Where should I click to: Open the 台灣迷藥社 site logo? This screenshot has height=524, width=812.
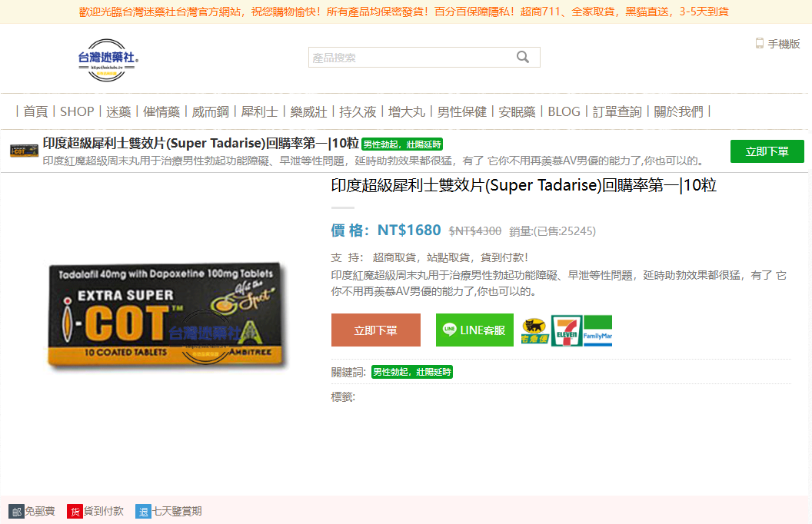[x=107, y=58]
